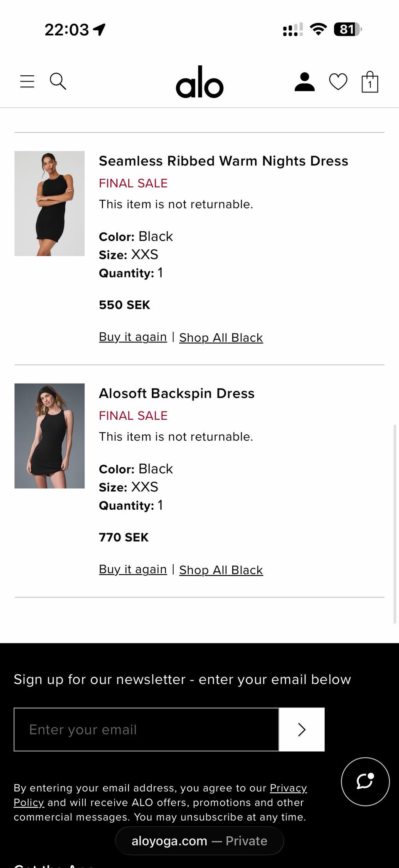Tap the search magnifier icon
Screen dimensions: 399x868
tap(58, 81)
